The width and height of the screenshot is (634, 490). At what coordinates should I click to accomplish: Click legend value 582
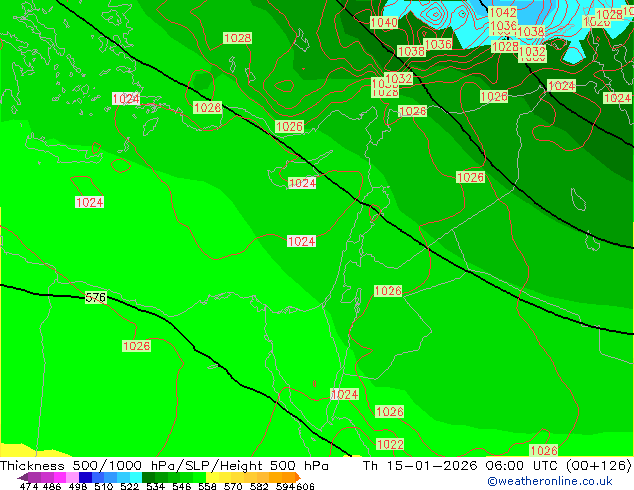point(259,486)
